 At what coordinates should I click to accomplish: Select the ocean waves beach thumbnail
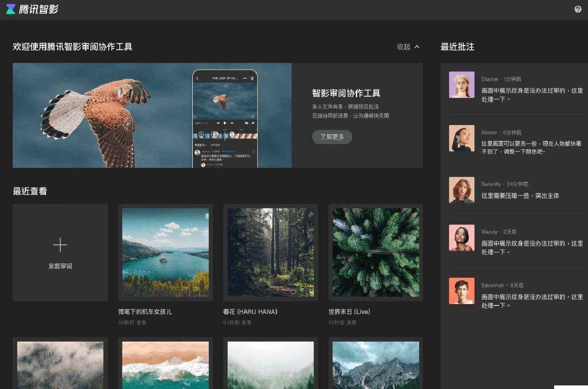click(x=165, y=365)
